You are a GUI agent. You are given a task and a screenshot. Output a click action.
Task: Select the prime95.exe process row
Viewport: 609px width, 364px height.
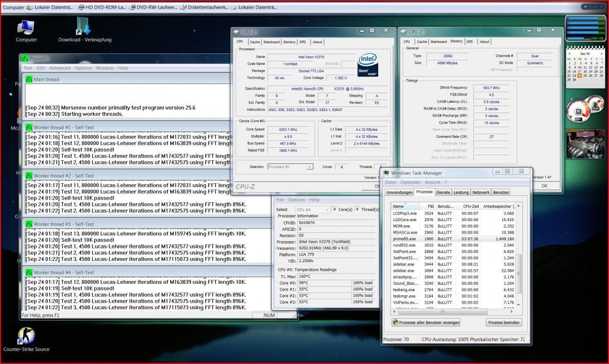pos(453,239)
